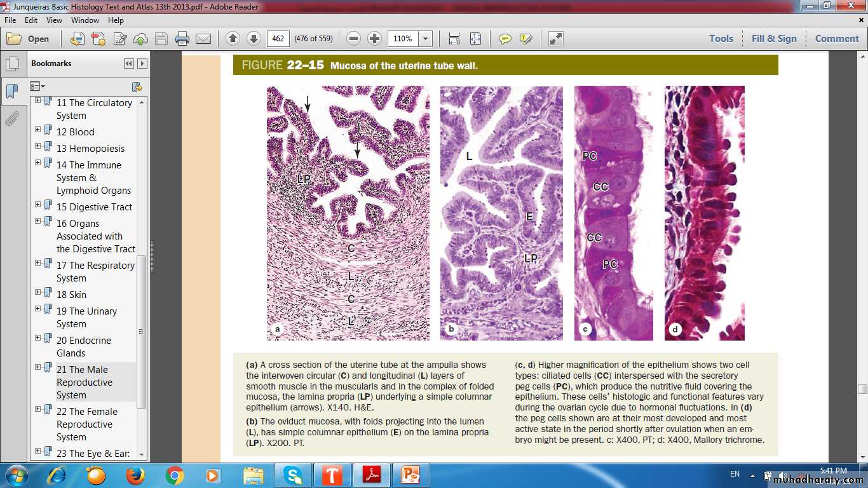Toggle the Bookmarks navigation panel button
The height and width of the screenshot is (488, 868).
(x=11, y=91)
